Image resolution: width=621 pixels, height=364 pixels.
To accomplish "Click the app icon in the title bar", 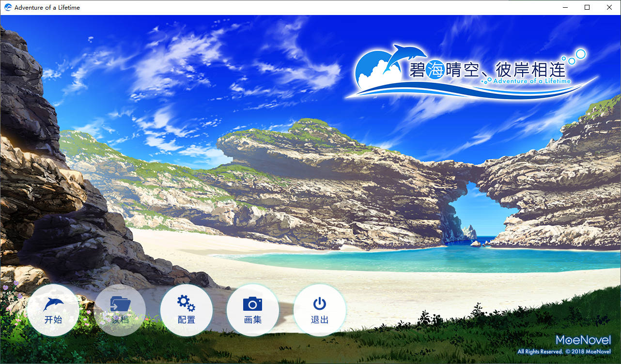I will click(8, 7).
